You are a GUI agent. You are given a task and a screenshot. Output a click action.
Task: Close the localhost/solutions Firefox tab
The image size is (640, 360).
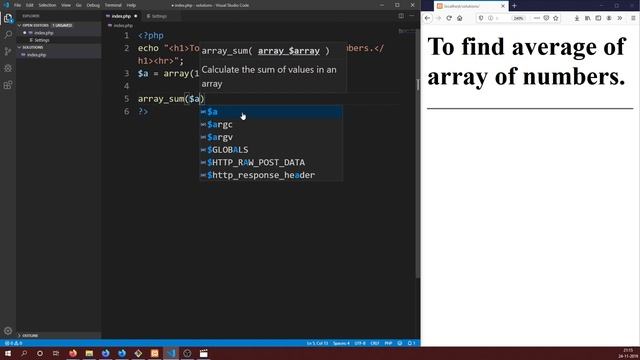503,6
